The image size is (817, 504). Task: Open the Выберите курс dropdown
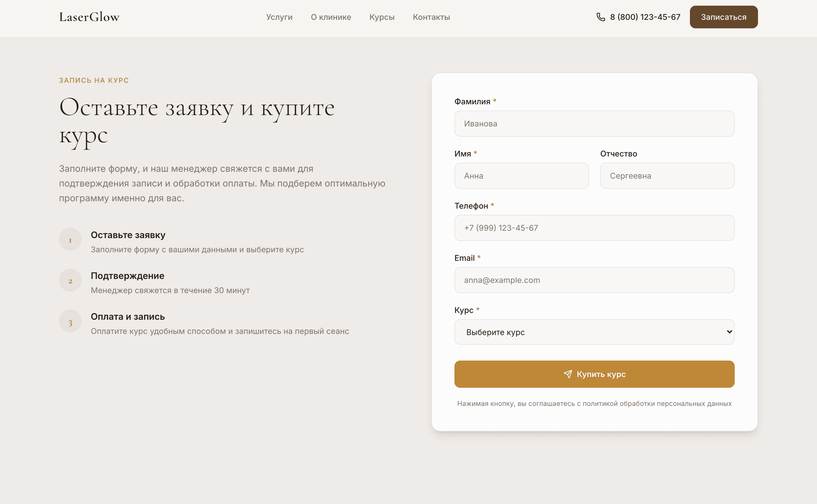pos(594,332)
